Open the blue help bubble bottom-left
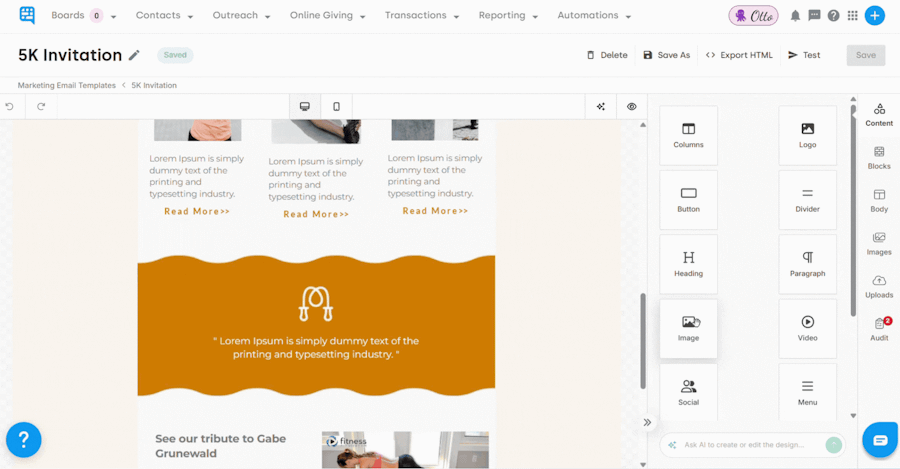This screenshot has height=469, width=900. click(x=24, y=440)
